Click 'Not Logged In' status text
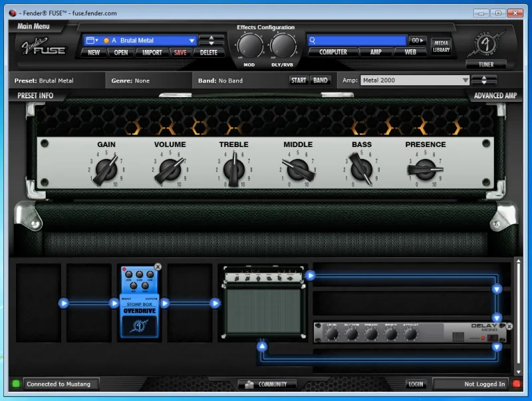 (x=485, y=384)
